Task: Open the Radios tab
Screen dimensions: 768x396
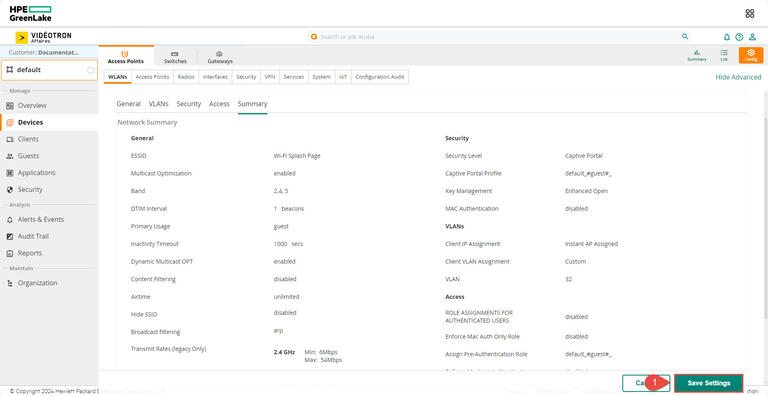Action: click(186, 77)
